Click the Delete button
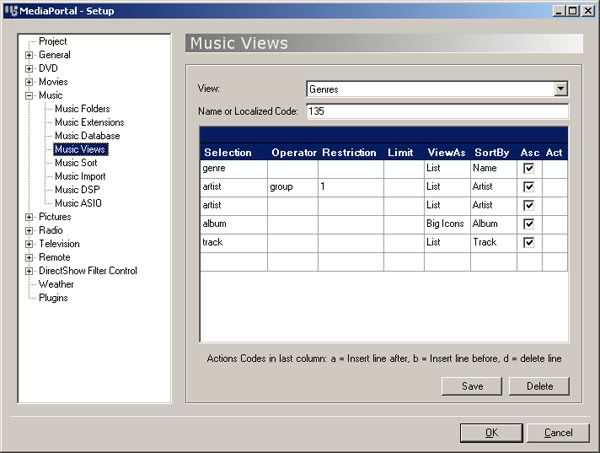 point(540,386)
